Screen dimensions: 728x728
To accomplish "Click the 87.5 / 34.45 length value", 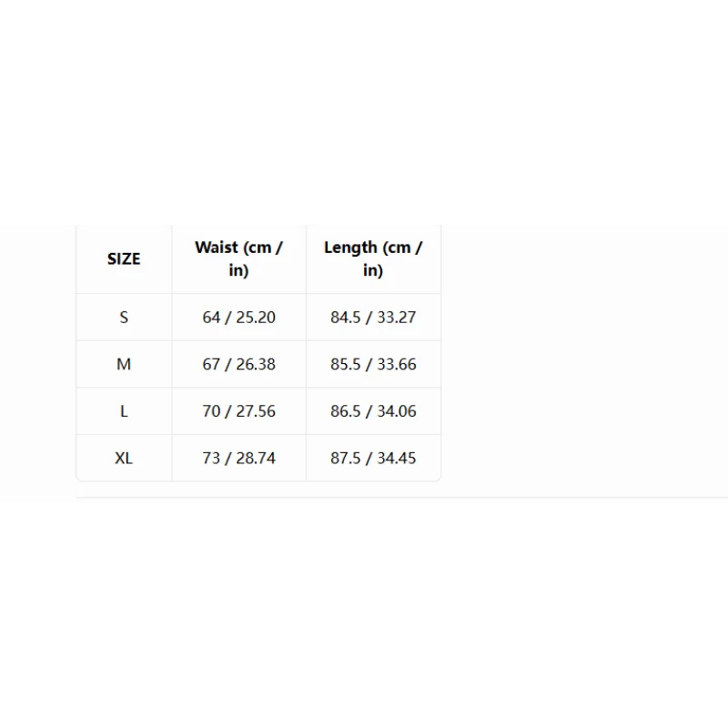I will coord(373,458).
